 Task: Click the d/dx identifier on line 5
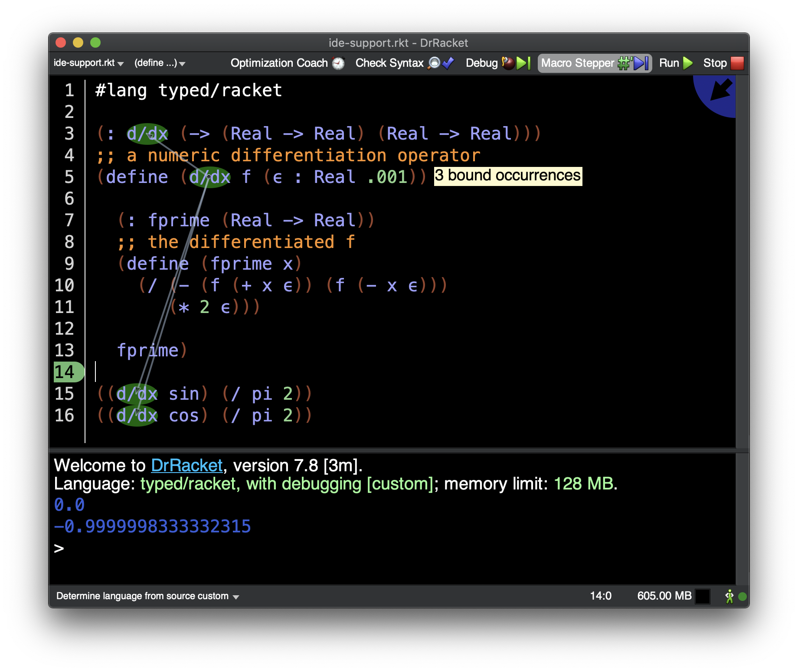pos(210,177)
